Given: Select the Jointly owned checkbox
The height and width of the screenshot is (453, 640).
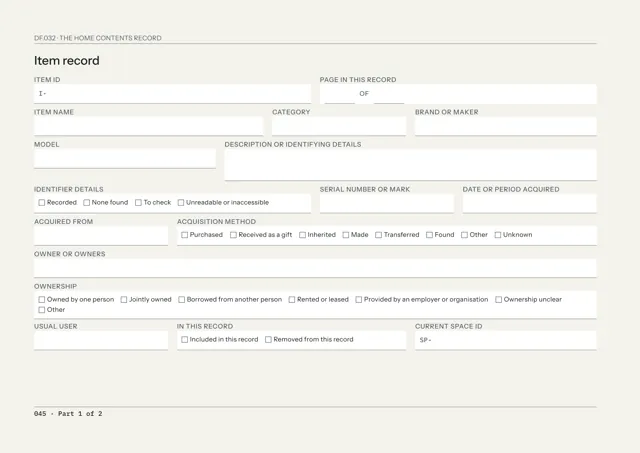Looking at the screenshot, I should coord(124,300).
